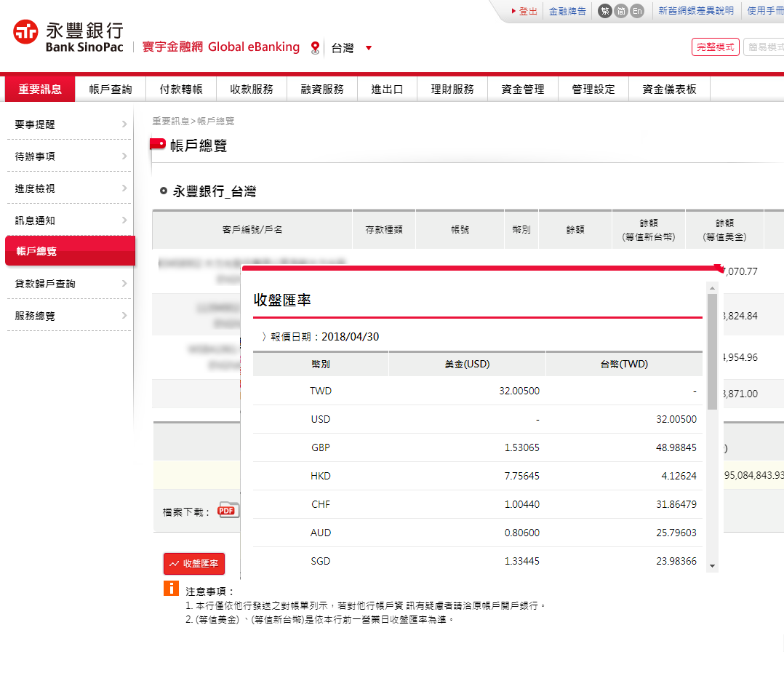Click the GBP TWD rate 48.98845

pos(676,447)
